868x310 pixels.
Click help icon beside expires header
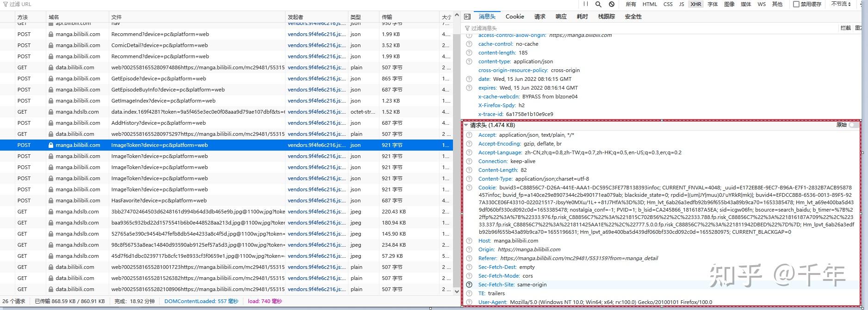469,88
